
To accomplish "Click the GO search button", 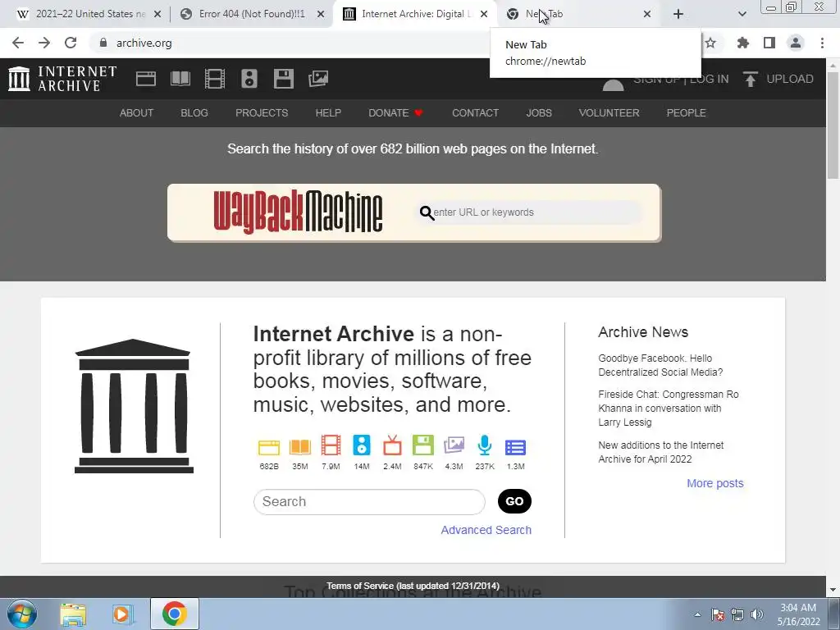I will tap(514, 501).
